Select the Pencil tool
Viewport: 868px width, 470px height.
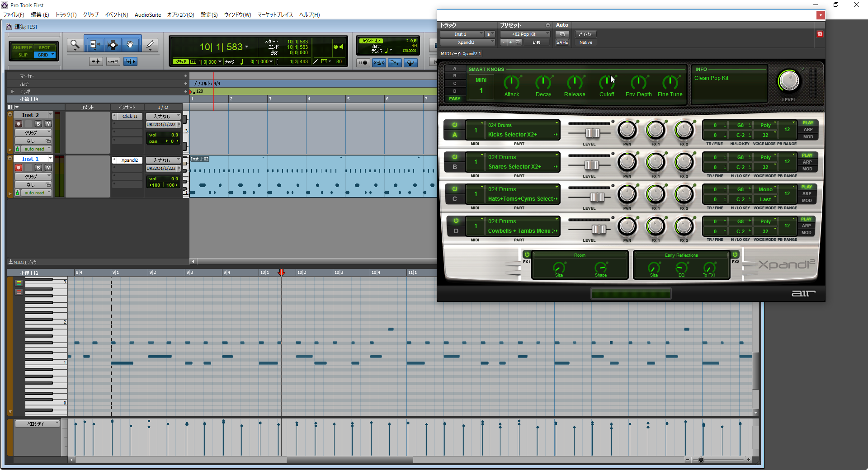150,45
